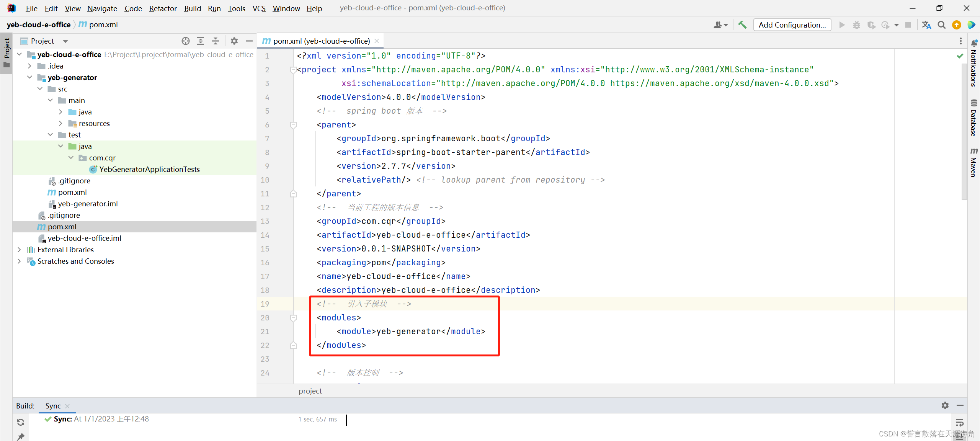Select yeb-cloud-e-office.iml file in tree
Viewport: 980px width, 441px height.
click(x=84, y=238)
